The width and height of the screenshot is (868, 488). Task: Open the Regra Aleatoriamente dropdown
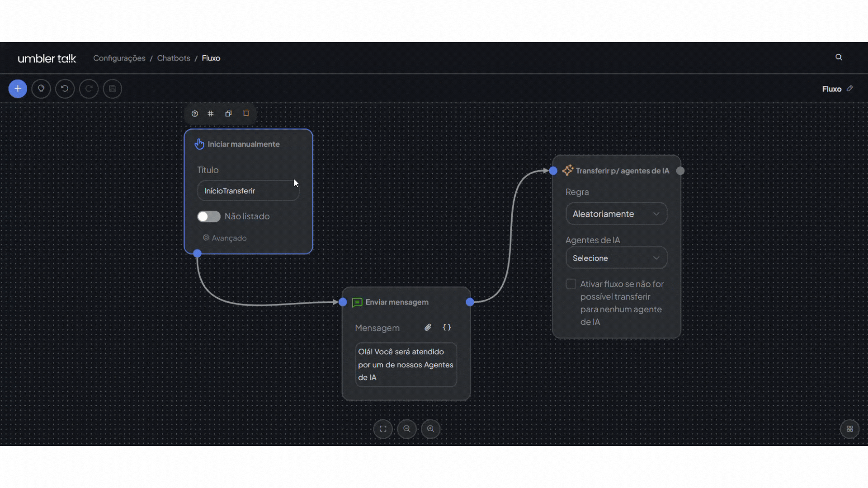pyautogui.click(x=616, y=214)
